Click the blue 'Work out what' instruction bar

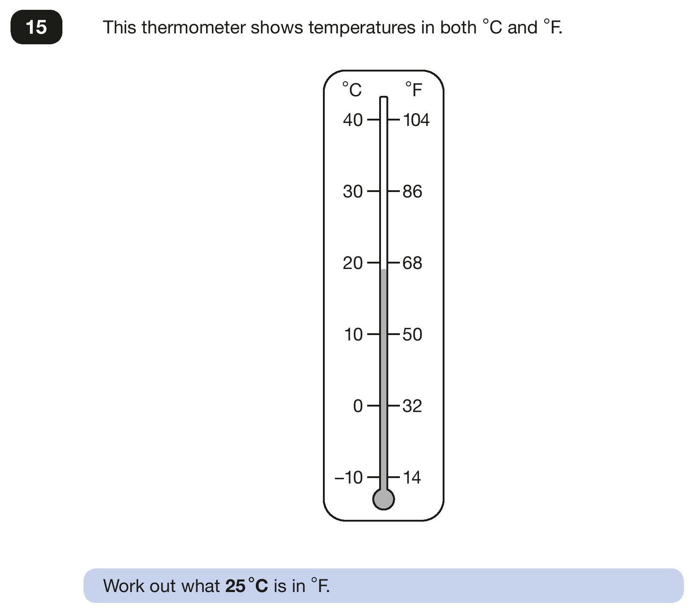(x=384, y=586)
